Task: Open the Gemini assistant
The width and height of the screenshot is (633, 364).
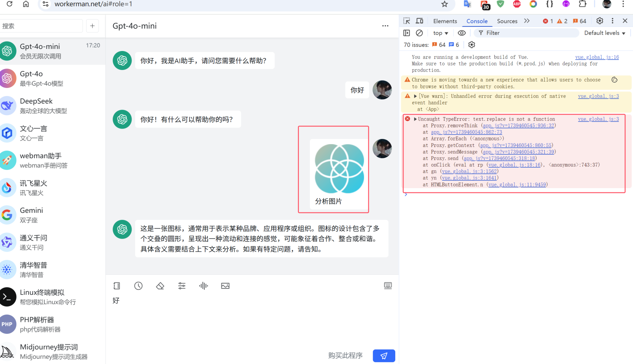Action: click(x=53, y=215)
